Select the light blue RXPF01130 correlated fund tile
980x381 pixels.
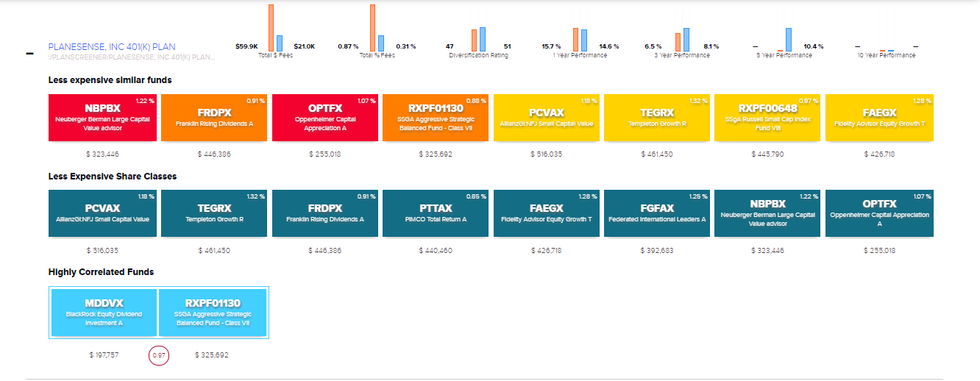[213, 313]
